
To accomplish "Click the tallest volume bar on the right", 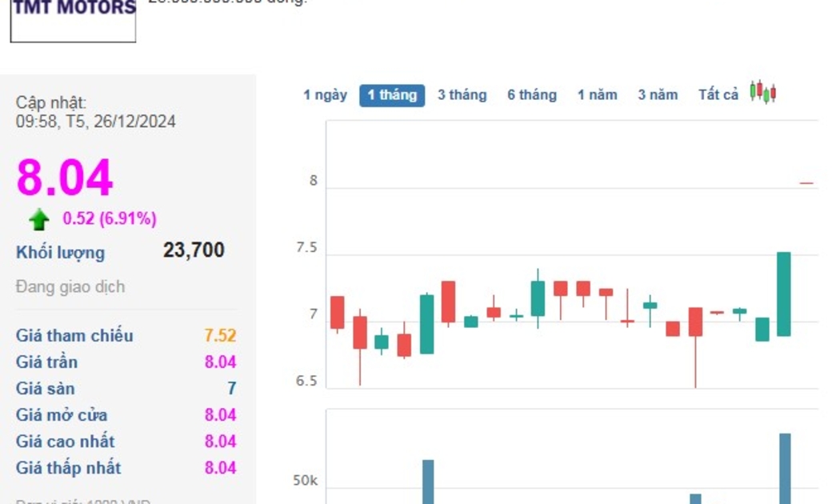I will [x=785, y=468].
